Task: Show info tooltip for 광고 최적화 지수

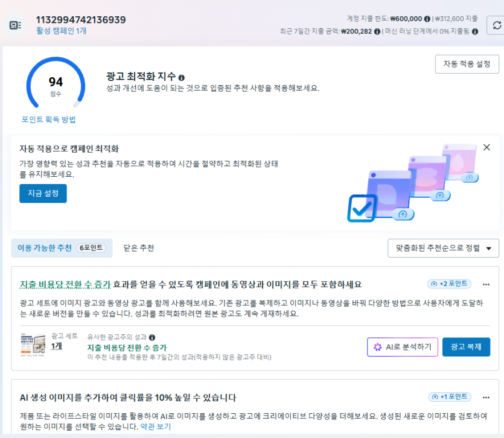Action: coord(182,78)
